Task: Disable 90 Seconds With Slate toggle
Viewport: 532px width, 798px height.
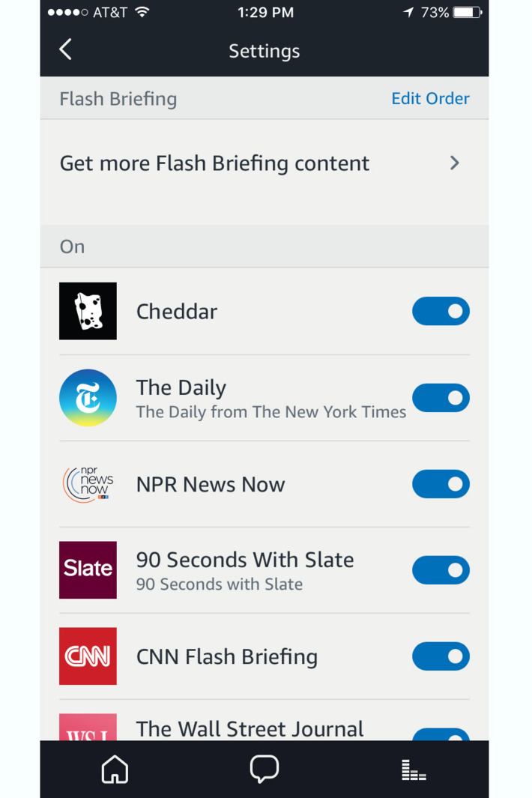Action: tap(441, 570)
